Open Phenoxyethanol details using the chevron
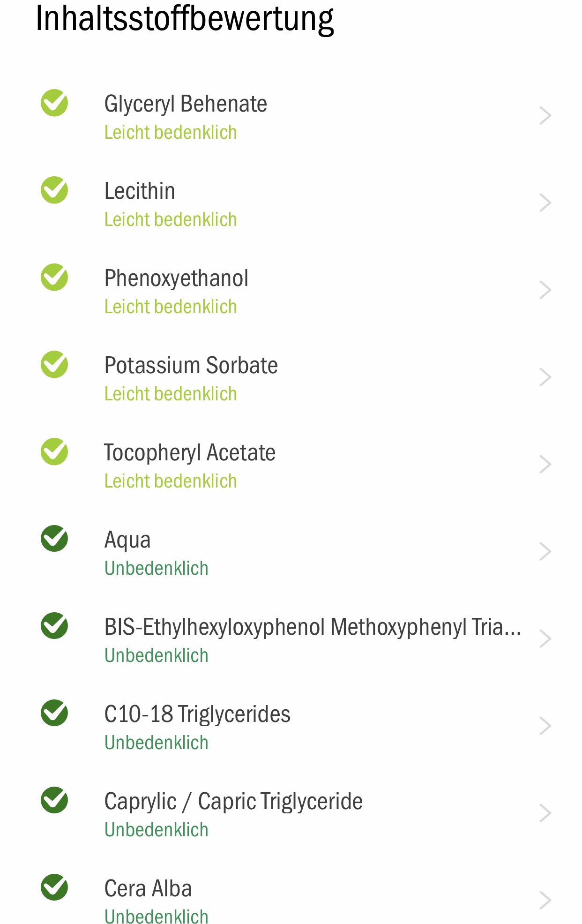 tap(545, 290)
